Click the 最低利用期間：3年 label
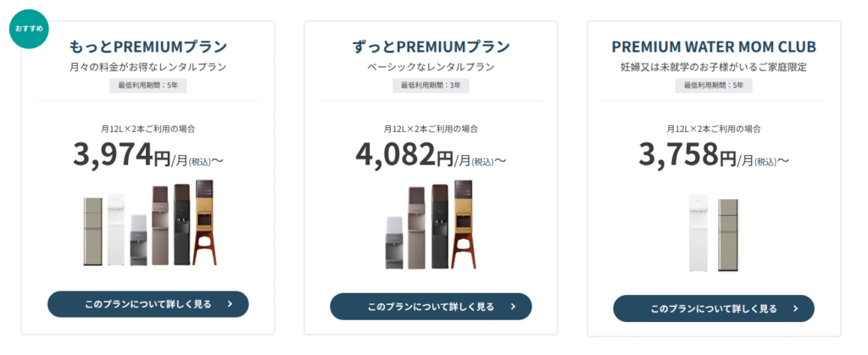Viewport: 868px width, 355px height. tap(431, 86)
